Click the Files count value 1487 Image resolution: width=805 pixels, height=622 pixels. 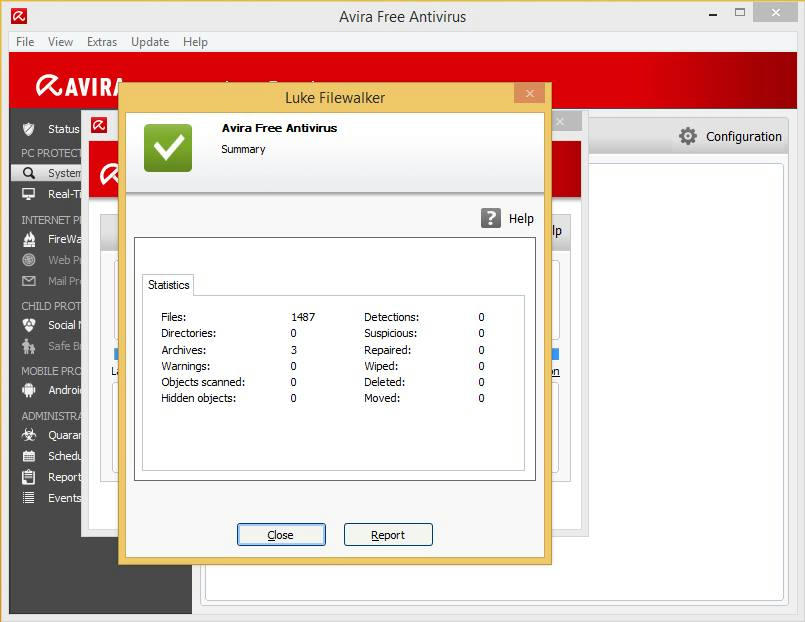(303, 317)
